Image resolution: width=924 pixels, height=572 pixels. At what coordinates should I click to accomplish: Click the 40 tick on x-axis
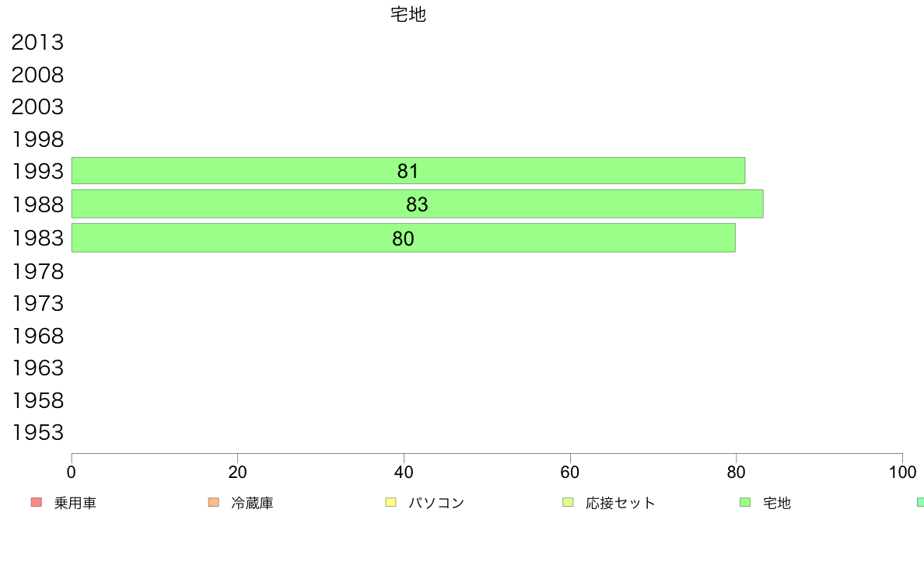404,472
